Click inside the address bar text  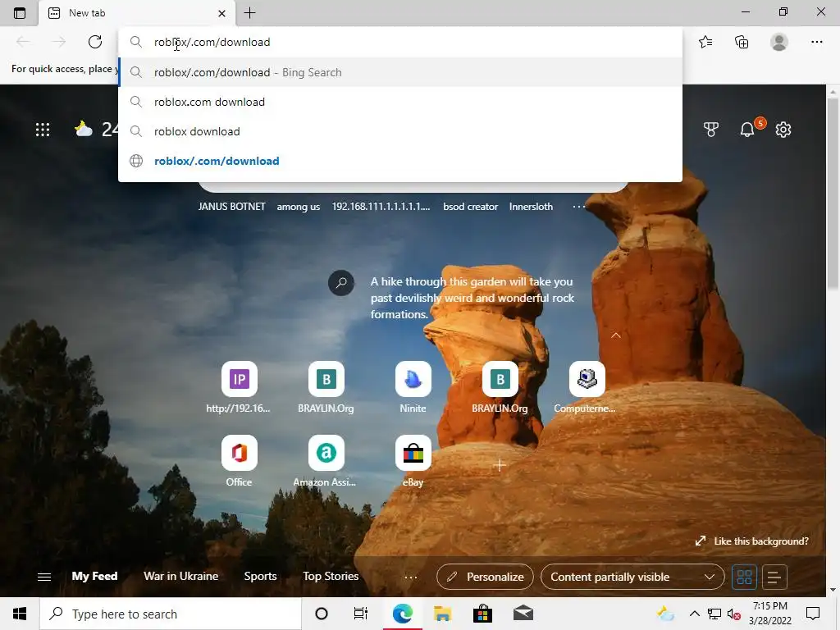coord(212,42)
